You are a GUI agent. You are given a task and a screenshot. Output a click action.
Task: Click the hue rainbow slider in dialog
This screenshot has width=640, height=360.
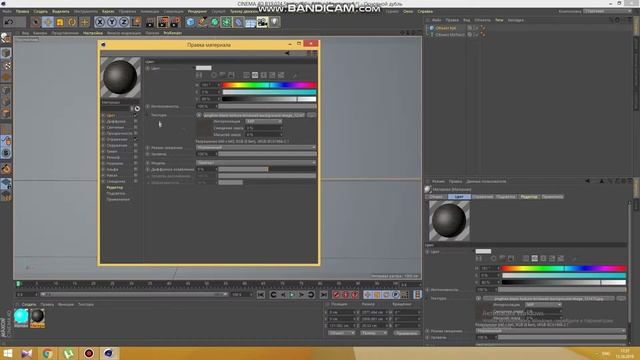click(x=269, y=85)
